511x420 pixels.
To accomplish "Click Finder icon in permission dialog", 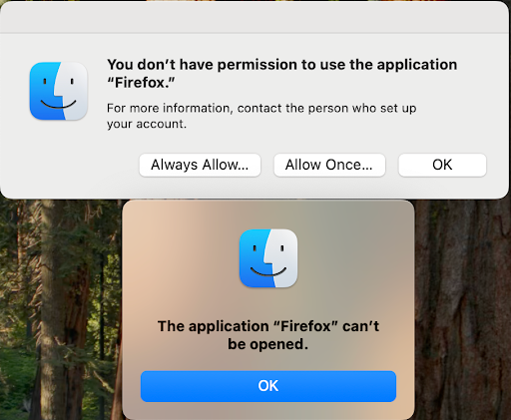I will (59, 91).
